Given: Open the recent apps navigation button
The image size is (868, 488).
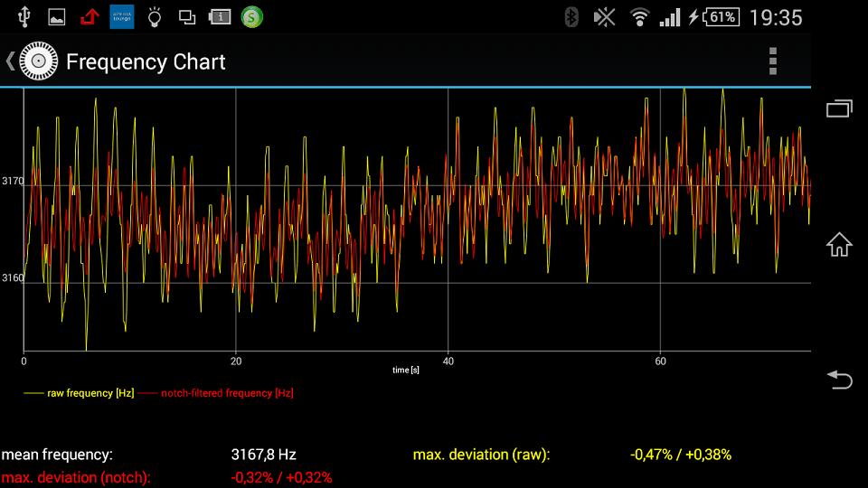Looking at the screenshot, I should pyautogui.click(x=839, y=108).
